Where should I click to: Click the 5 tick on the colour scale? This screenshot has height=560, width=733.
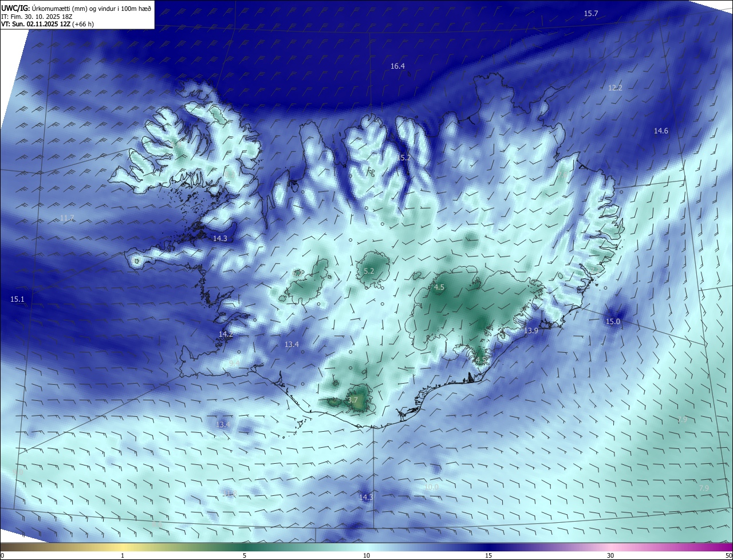point(245,555)
